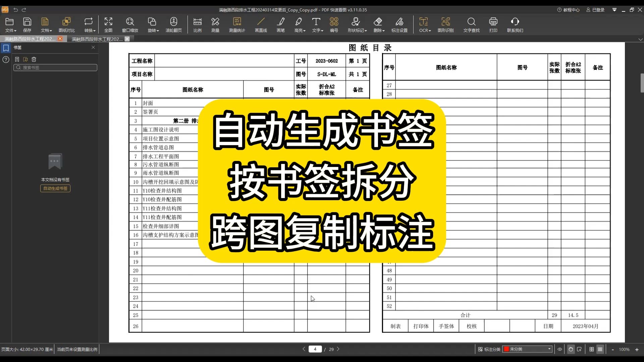This screenshot has height=362, width=644.
Task: Select the 画笔 pen tool
Action: [281, 24]
